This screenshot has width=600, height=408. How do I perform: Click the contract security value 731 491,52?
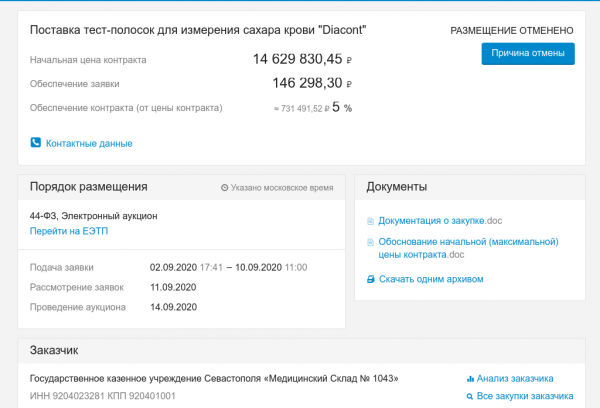coord(302,109)
